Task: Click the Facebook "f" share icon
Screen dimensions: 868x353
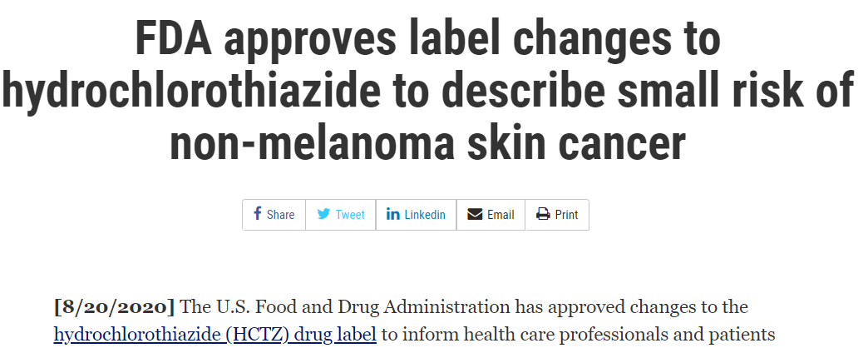Action: [x=258, y=214]
